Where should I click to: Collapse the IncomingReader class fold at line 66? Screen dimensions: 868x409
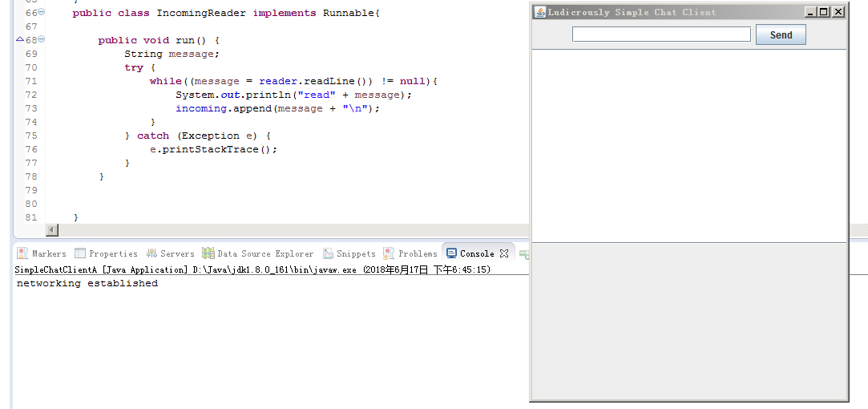[42, 12]
